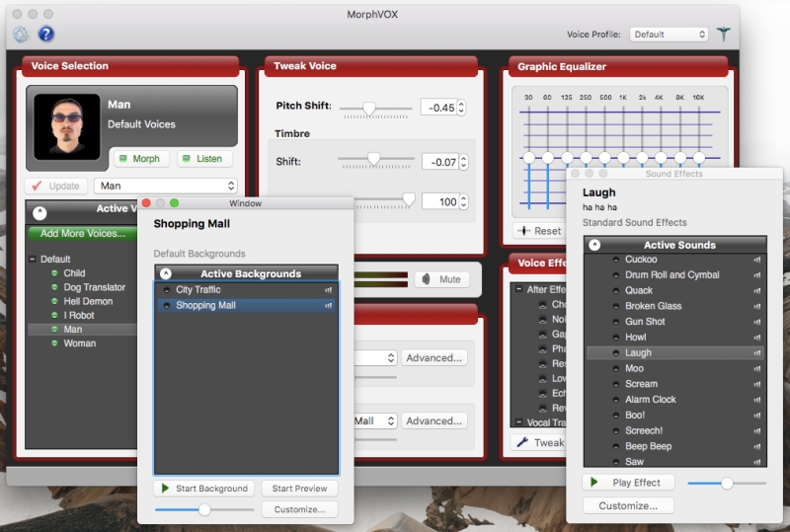Adjust the Pitch Shift slider
This screenshot has height=532, width=790.
pyautogui.click(x=368, y=109)
